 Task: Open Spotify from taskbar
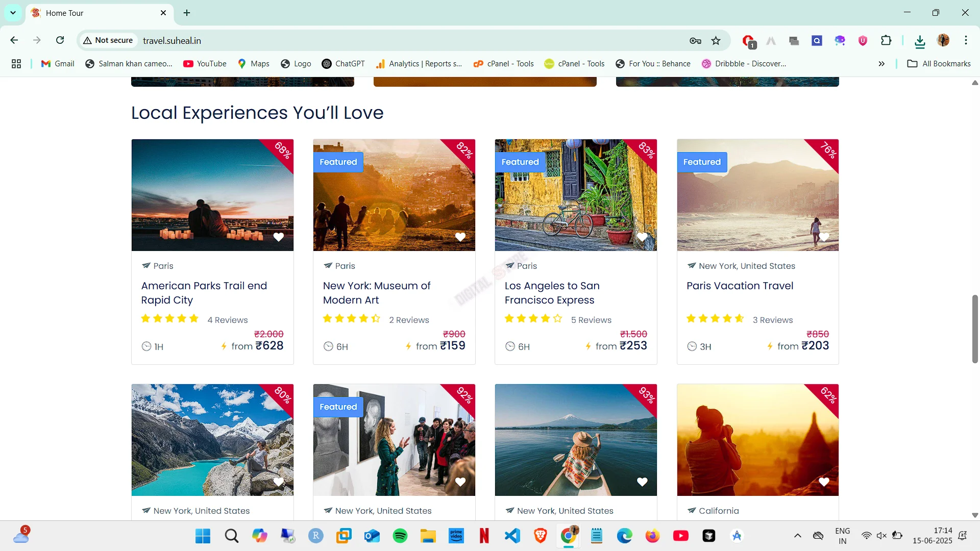pos(400,536)
